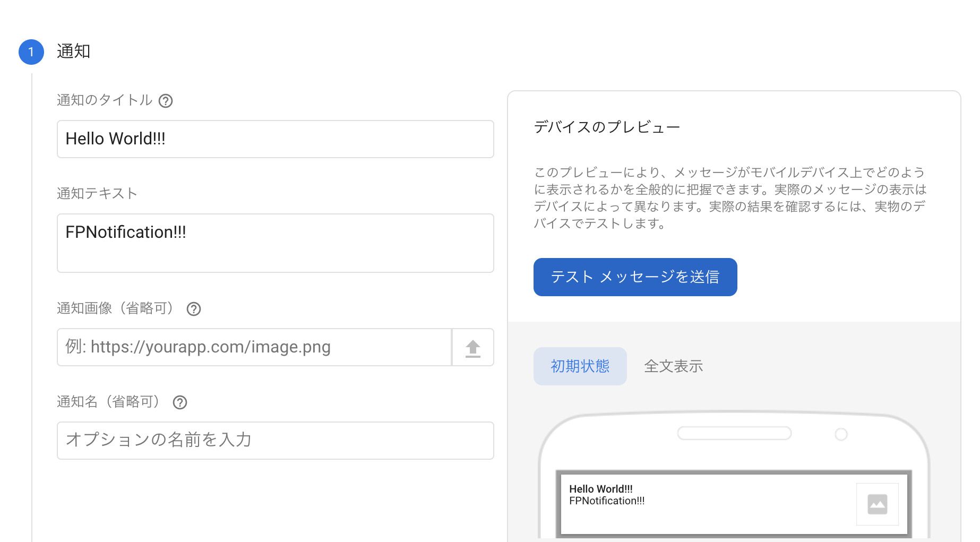Click the 通知 section heading

pyautogui.click(x=74, y=51)
